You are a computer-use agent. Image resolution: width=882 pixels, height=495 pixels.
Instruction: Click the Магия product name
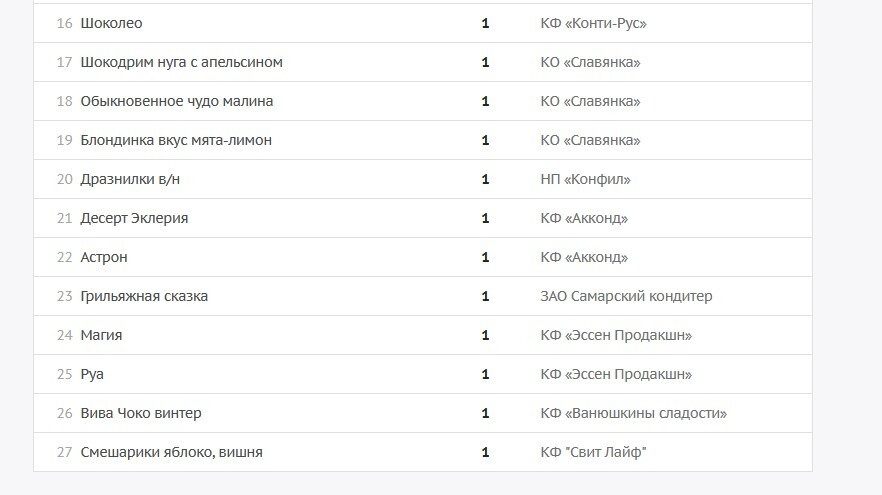click(101, 335)
